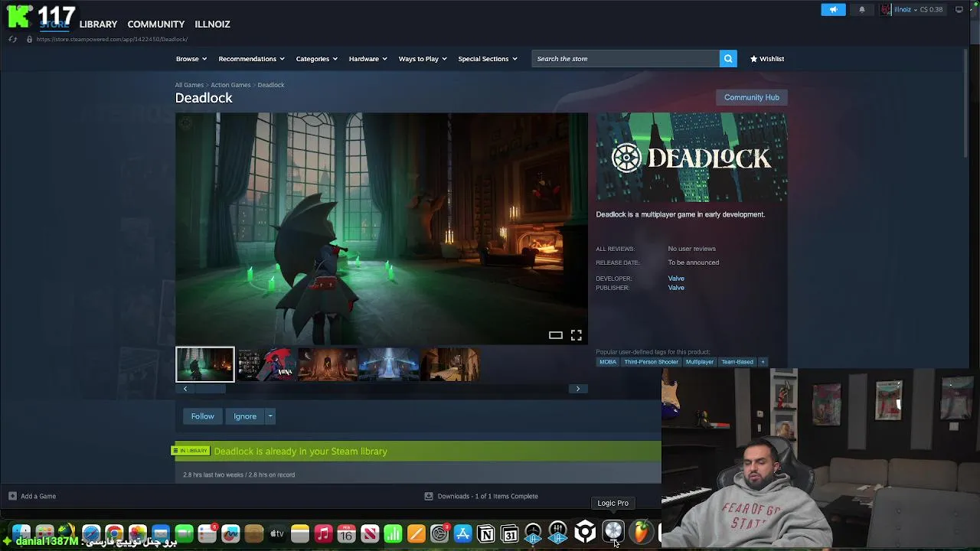Open the Valve developer link
Screen dimensions: 980x551
[x=676, y=279]
